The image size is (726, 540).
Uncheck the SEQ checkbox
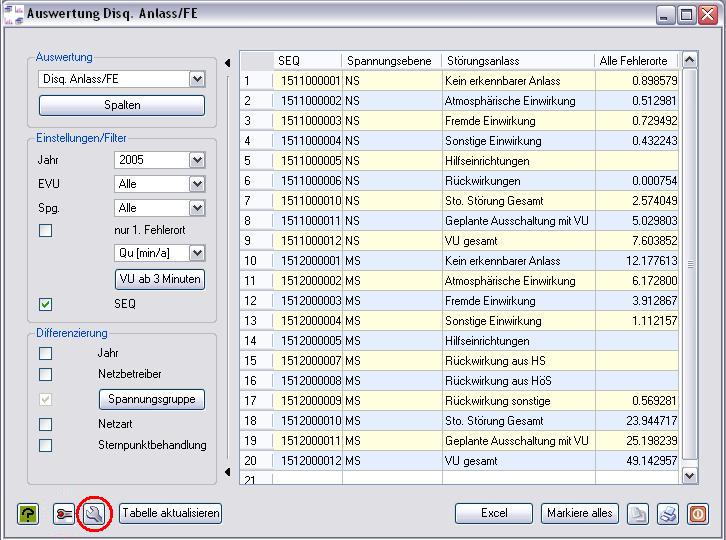45,304
